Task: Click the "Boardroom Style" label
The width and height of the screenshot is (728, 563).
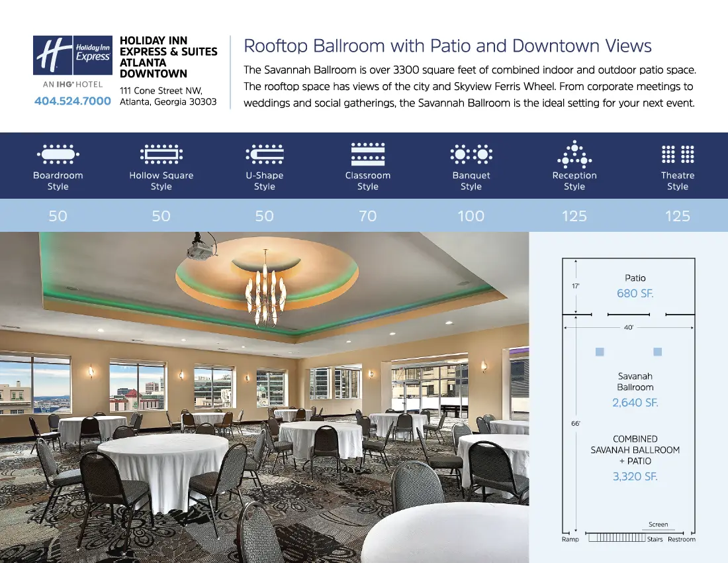Action: [58, 181]
